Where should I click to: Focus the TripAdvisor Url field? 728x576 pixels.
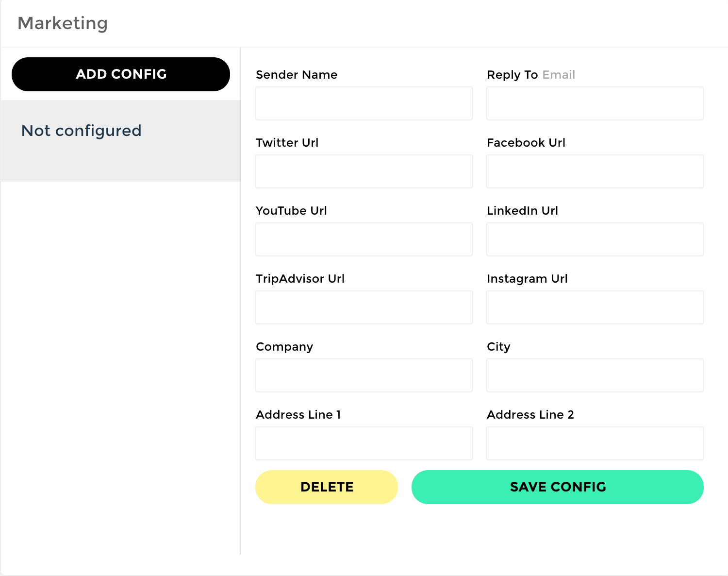point(364,307)
